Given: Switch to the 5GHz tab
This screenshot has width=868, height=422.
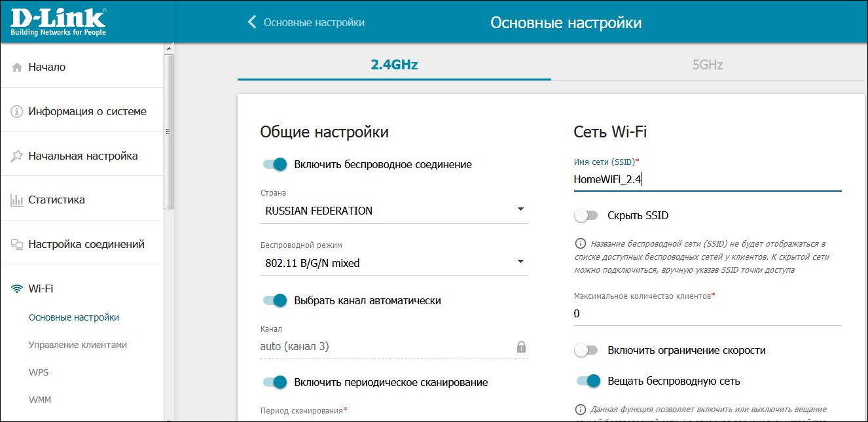Looking at the screenshot, I should 707,65.
